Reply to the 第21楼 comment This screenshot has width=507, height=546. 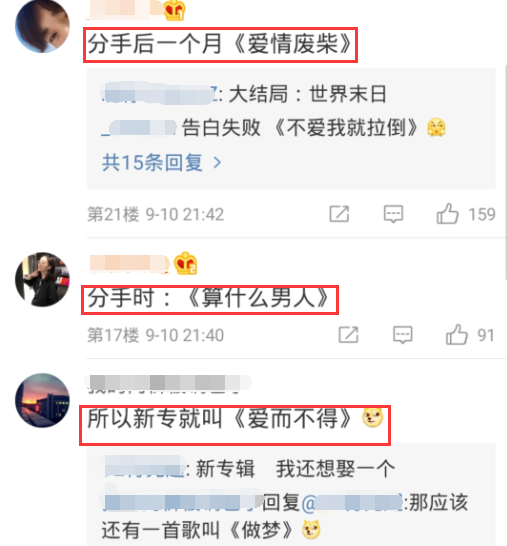(x=393, y=214)
